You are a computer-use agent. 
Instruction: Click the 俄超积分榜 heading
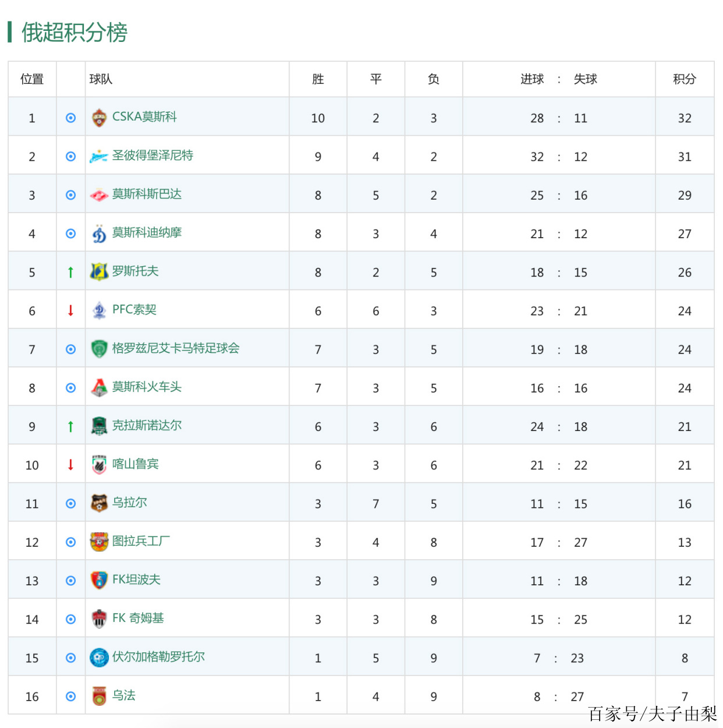click(x=75, y=33)
